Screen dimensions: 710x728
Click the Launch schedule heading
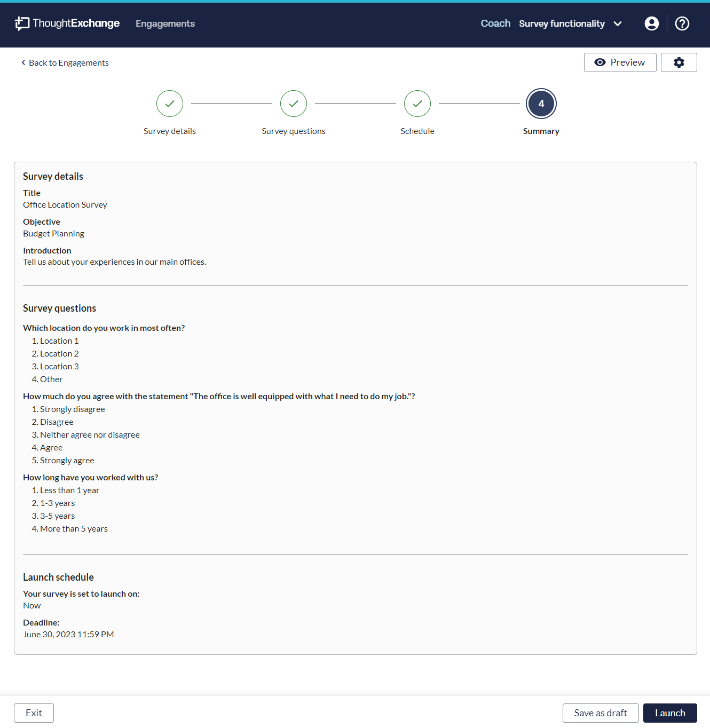[58, 577]
